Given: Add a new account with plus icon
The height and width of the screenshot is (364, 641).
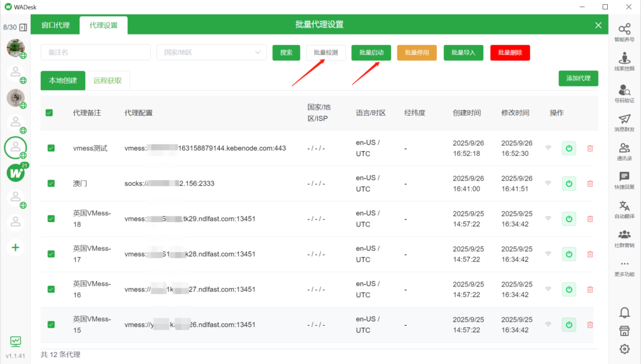Looking at the screenshot, I should 16,247.
